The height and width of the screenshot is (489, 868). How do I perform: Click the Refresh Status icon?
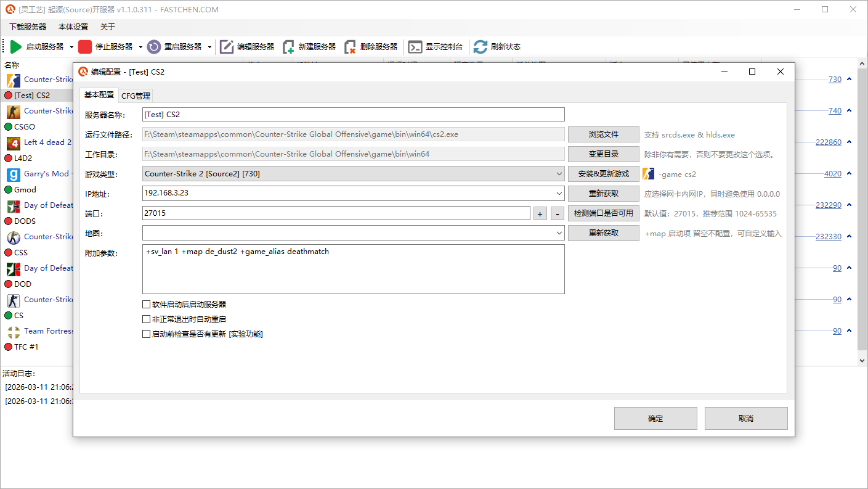click(x=481, y=47)
